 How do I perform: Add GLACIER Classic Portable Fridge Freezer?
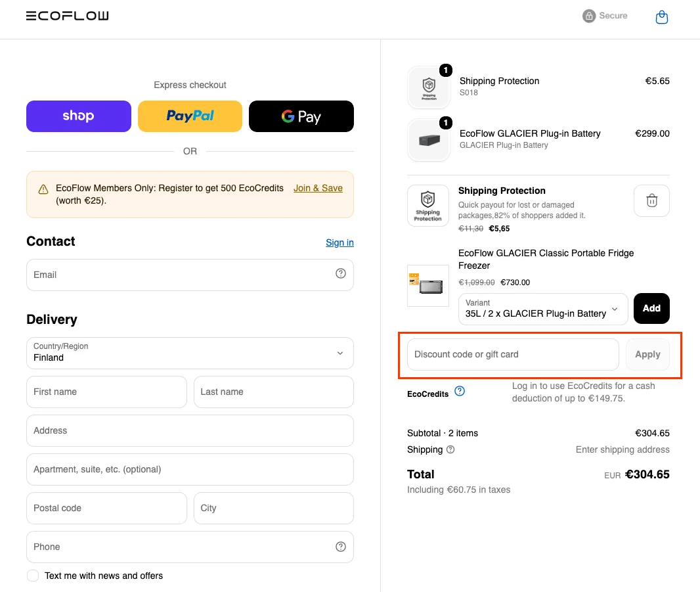(x=651, y=308)
